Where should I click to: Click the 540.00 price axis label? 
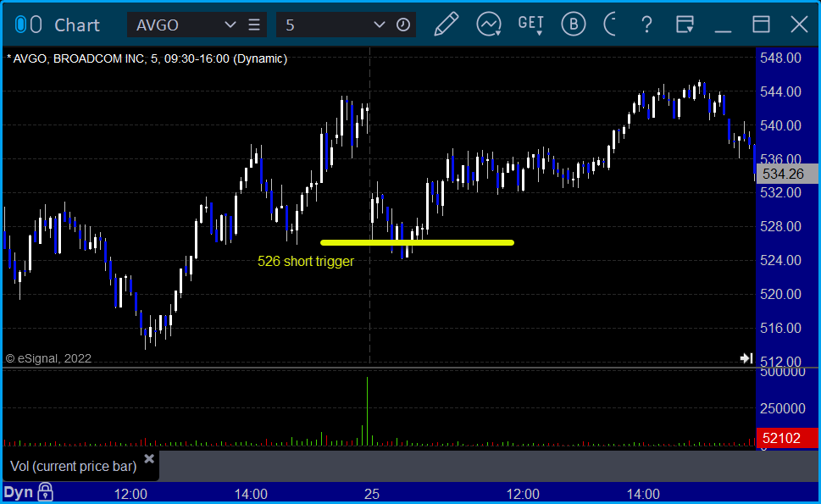tap(780, 125)
